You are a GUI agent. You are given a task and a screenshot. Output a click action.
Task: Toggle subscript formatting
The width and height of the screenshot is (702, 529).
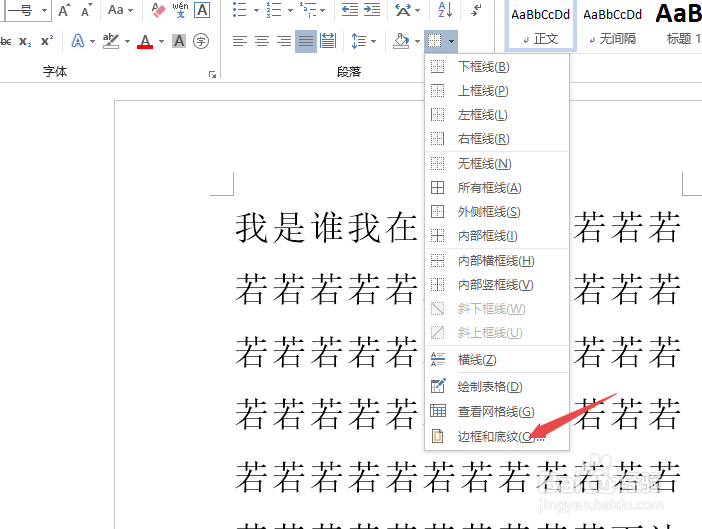tap(25, 42)
